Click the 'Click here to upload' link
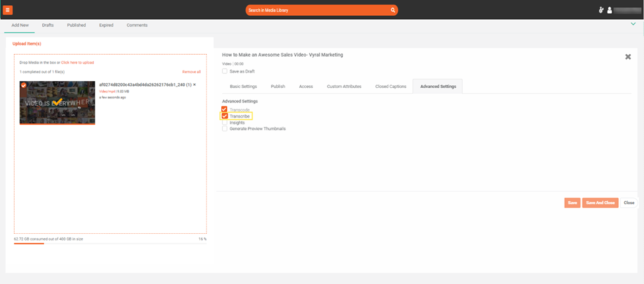This screenshot has width=644, height=284. [77, 62]
